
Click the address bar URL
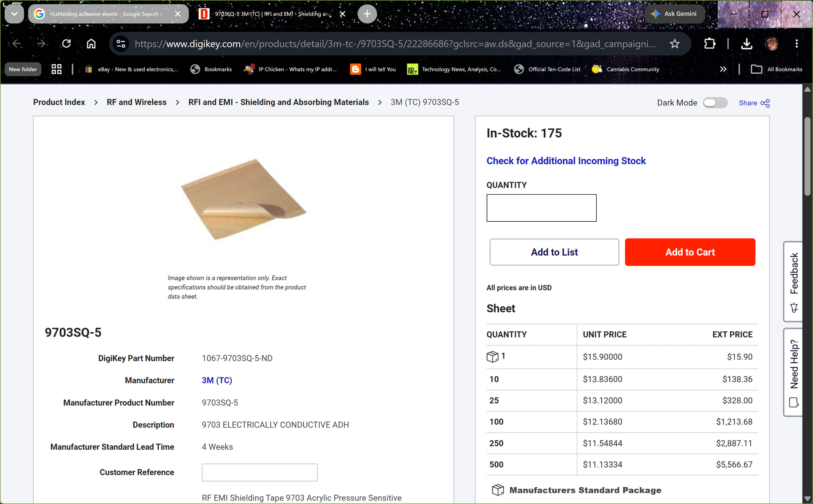tap(395, 44)
